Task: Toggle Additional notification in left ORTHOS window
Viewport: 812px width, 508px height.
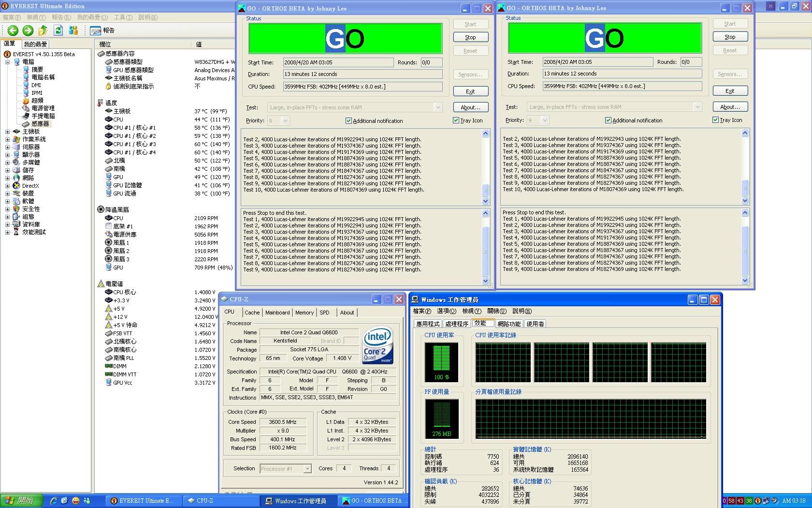Action: (x=349, y=121)
